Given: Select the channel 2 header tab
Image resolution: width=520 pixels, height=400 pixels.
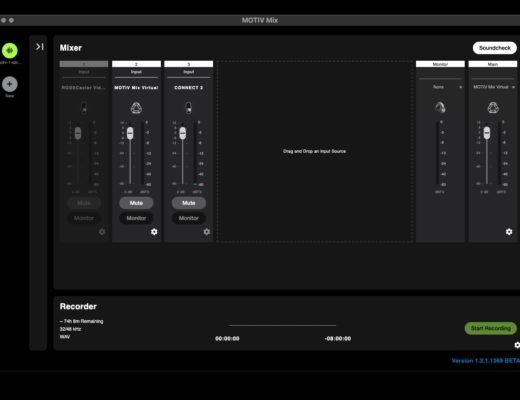Looking at the screenshot, I should 136,64.
